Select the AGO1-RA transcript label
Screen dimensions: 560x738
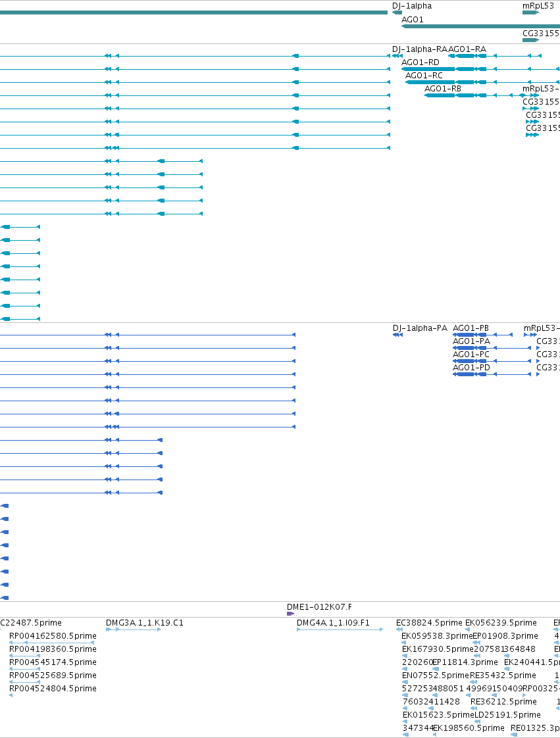click(x=467, y=49)
